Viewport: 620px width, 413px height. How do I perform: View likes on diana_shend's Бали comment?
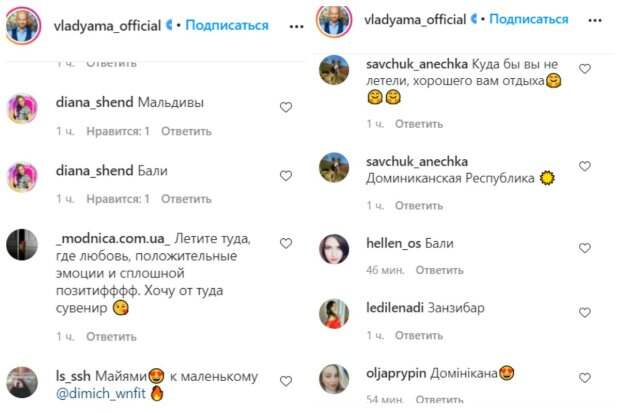point(118,199)
